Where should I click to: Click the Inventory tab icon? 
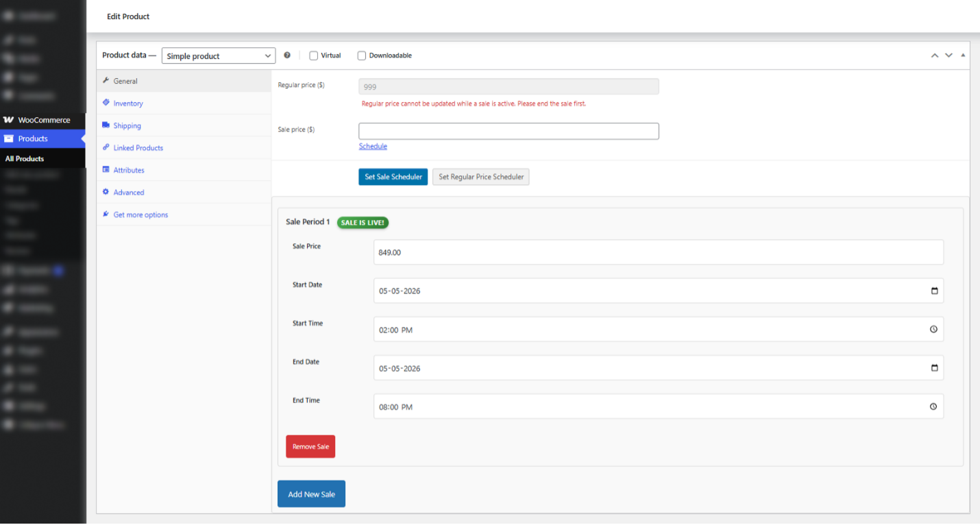point(106,103)
